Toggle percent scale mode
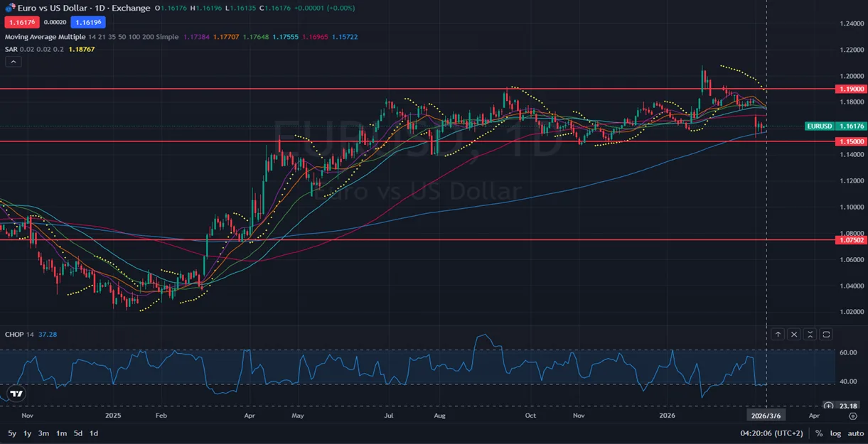Viewport: 868px width, 444px height. click(819, 433)
